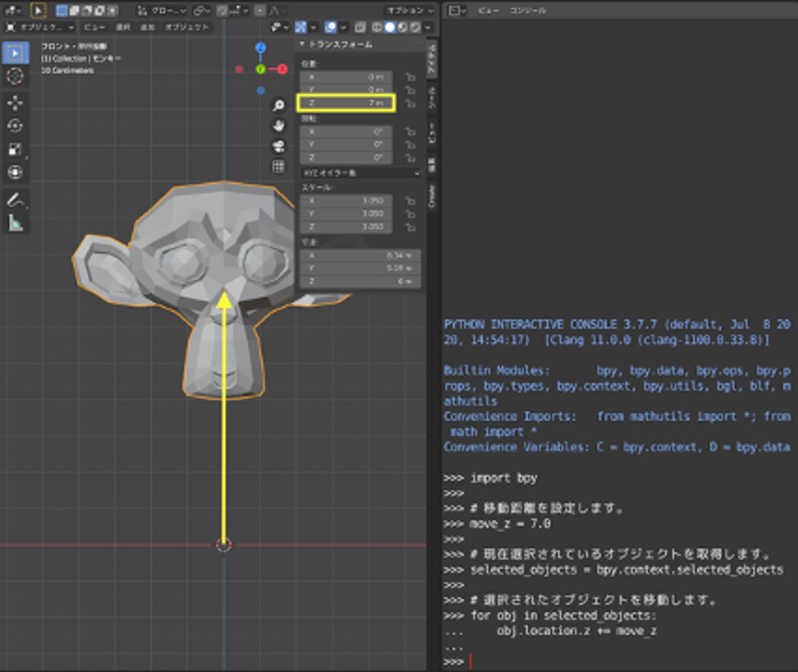This screenshot has height=672, width=798.
Task: Click the highlighted Z location field
Action: [x=346, y=103]
